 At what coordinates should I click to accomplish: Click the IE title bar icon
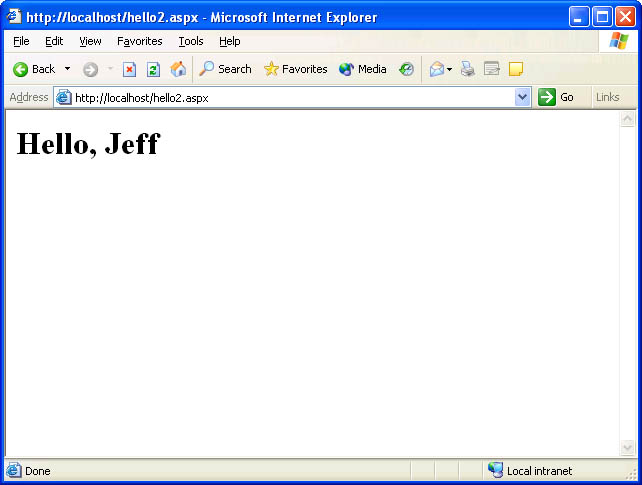point(14,16)
